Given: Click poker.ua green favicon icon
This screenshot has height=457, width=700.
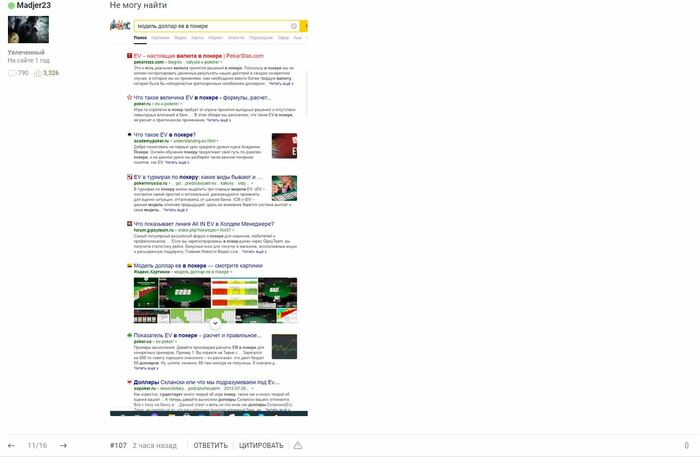Looking at the screenshot, I should tap(129, 335).
